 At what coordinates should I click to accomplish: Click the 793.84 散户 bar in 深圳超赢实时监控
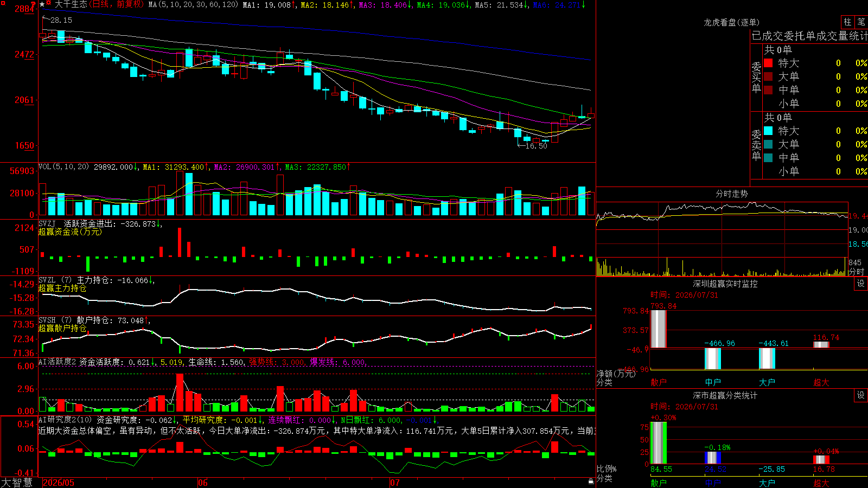tap(658, 329)
